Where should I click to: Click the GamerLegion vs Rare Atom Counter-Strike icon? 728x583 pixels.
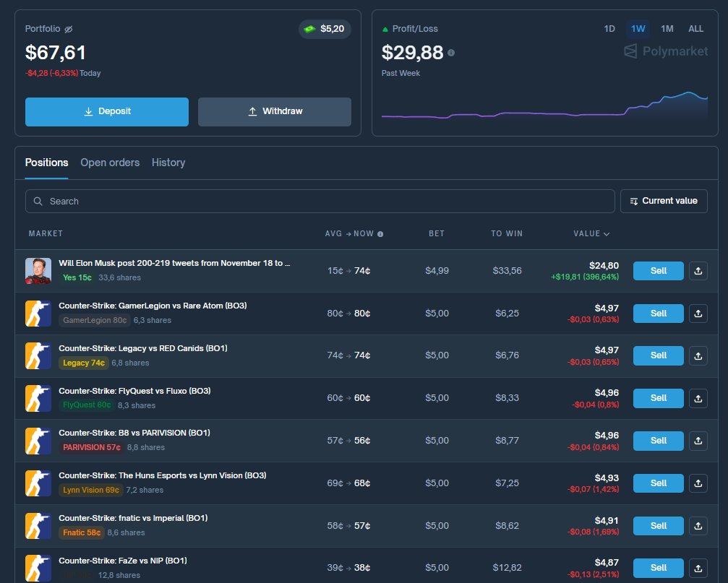38,314
